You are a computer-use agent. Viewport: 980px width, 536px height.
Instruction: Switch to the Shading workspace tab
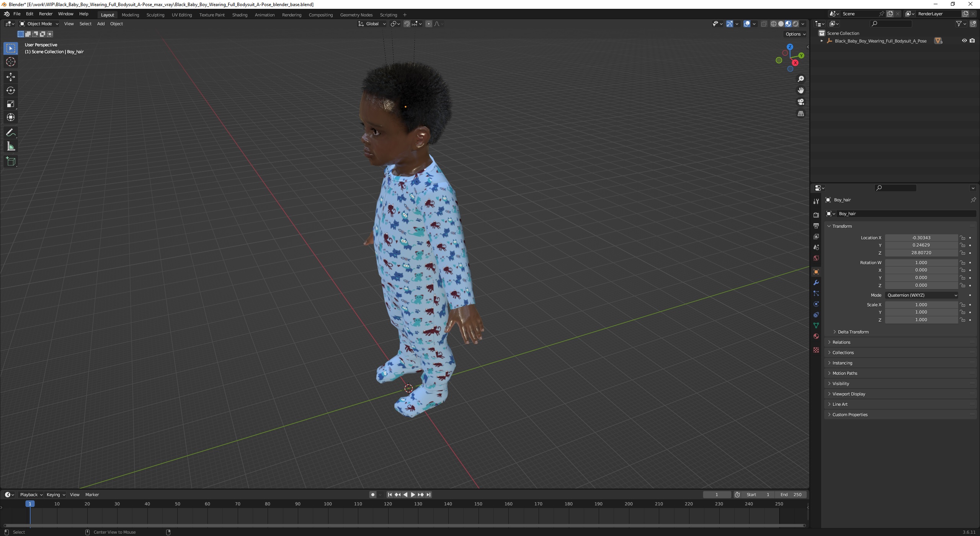coord(240,15)
